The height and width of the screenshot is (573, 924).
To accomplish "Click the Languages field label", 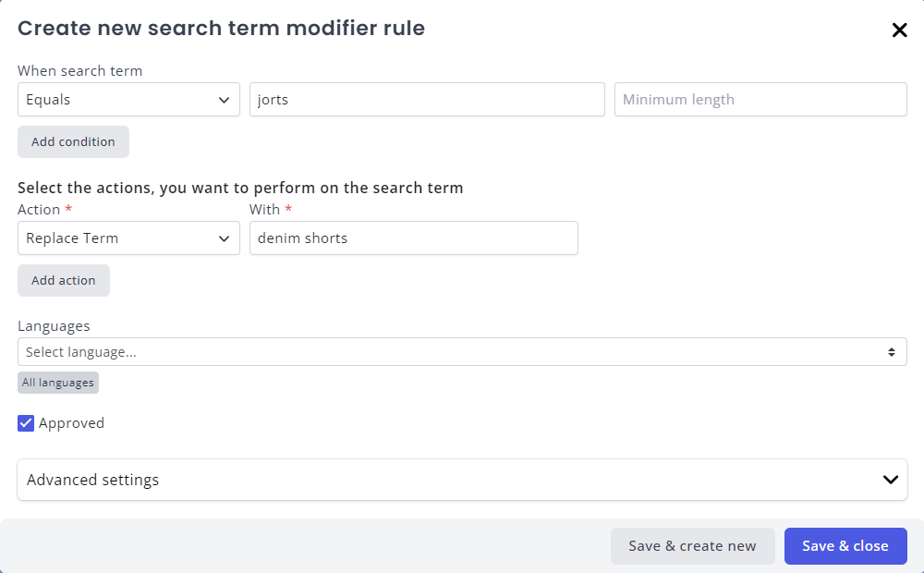I will coord(54,326).
